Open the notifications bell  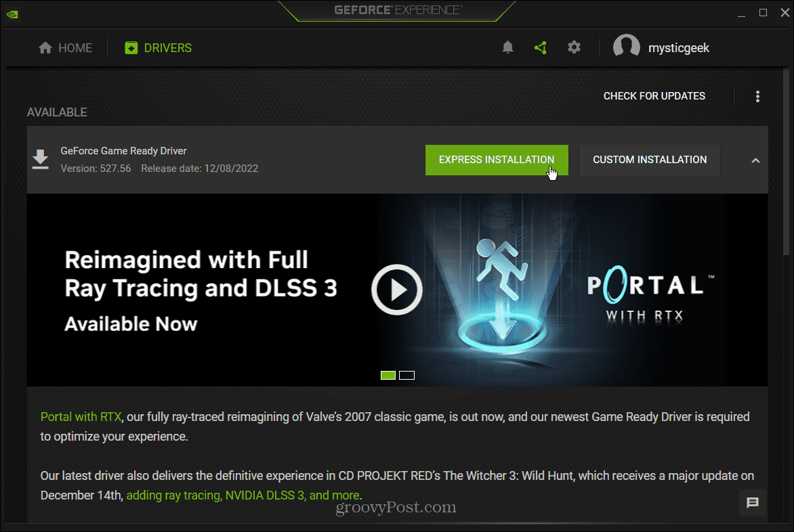[507, 47]
